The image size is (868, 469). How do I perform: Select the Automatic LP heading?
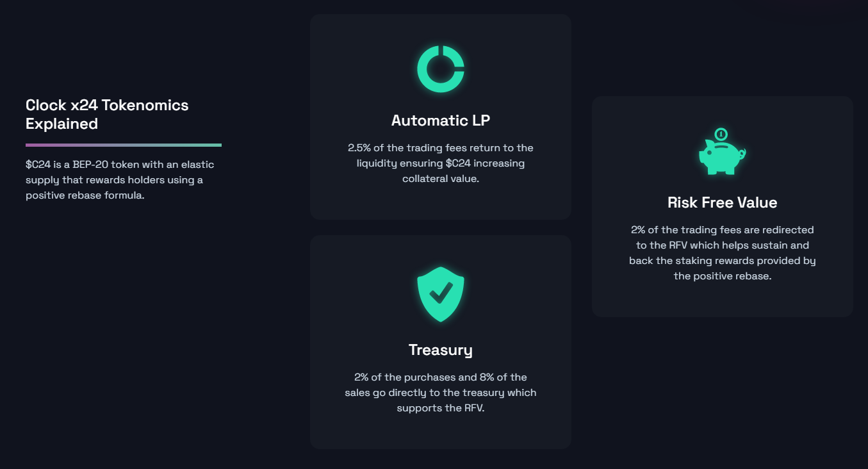441,120
